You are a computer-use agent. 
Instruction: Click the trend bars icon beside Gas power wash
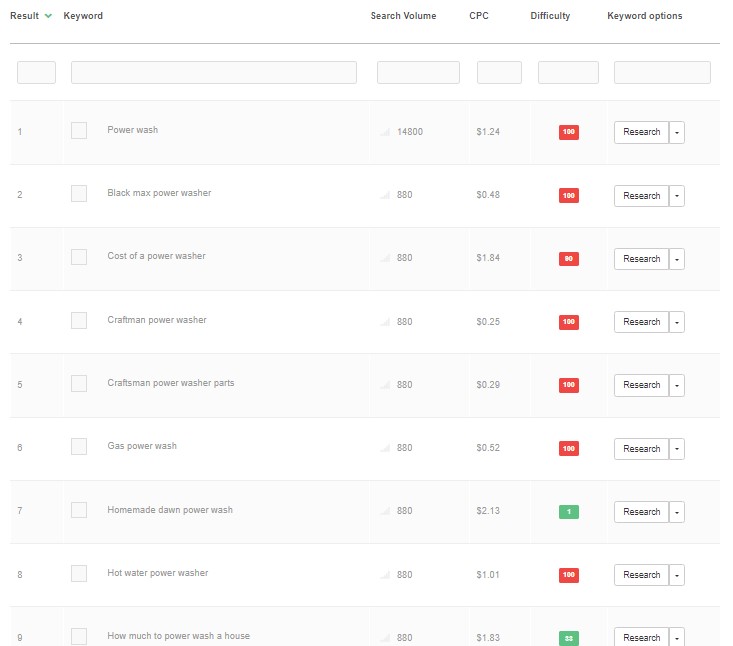click(x=386, y=448)
